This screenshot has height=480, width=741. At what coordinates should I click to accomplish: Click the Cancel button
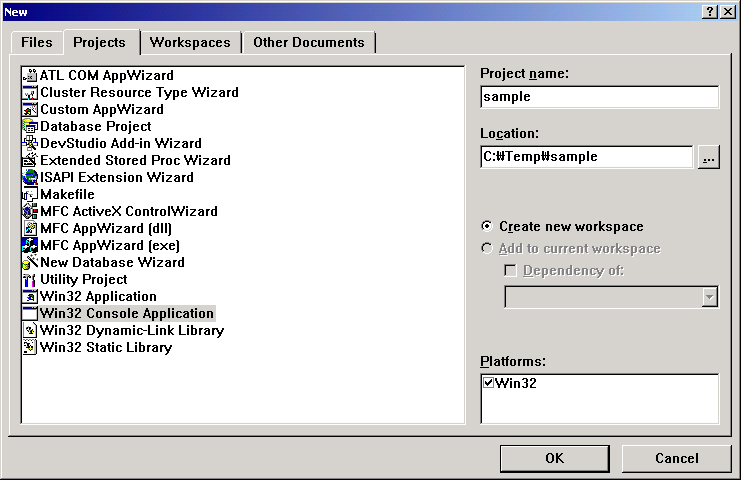676,458
